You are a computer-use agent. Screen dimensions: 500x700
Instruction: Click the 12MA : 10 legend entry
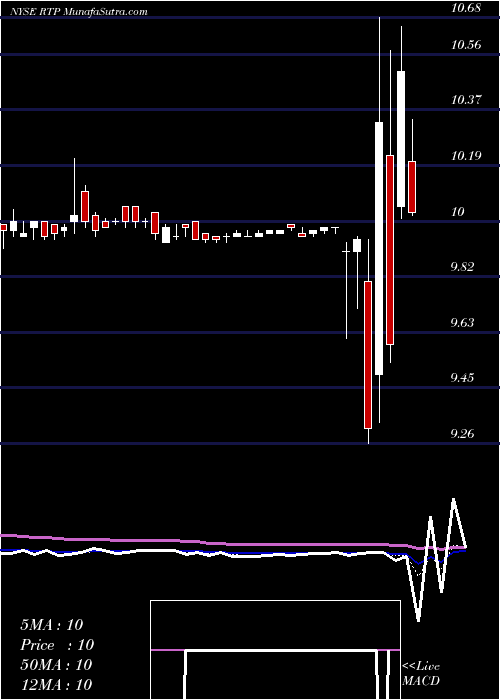56,684
